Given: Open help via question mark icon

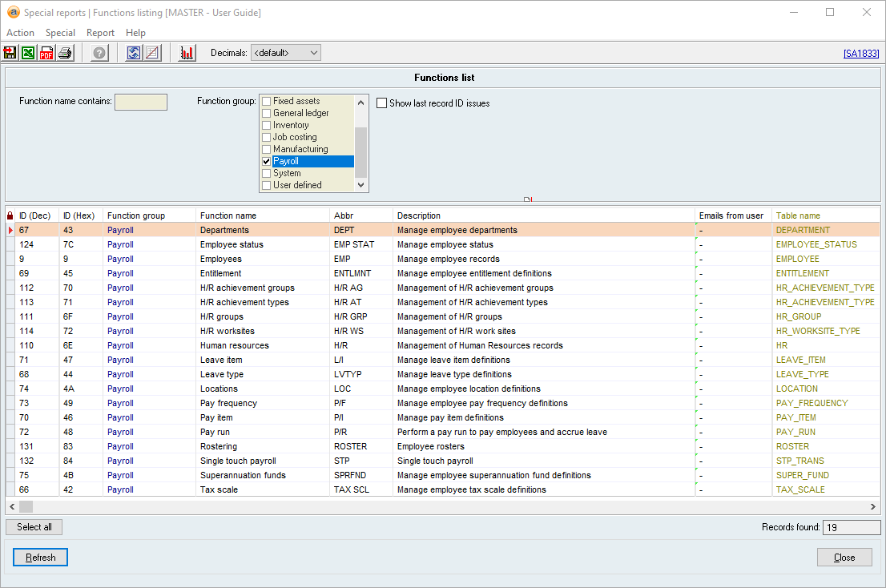Looking at the screenshot, I should (99, 54).
